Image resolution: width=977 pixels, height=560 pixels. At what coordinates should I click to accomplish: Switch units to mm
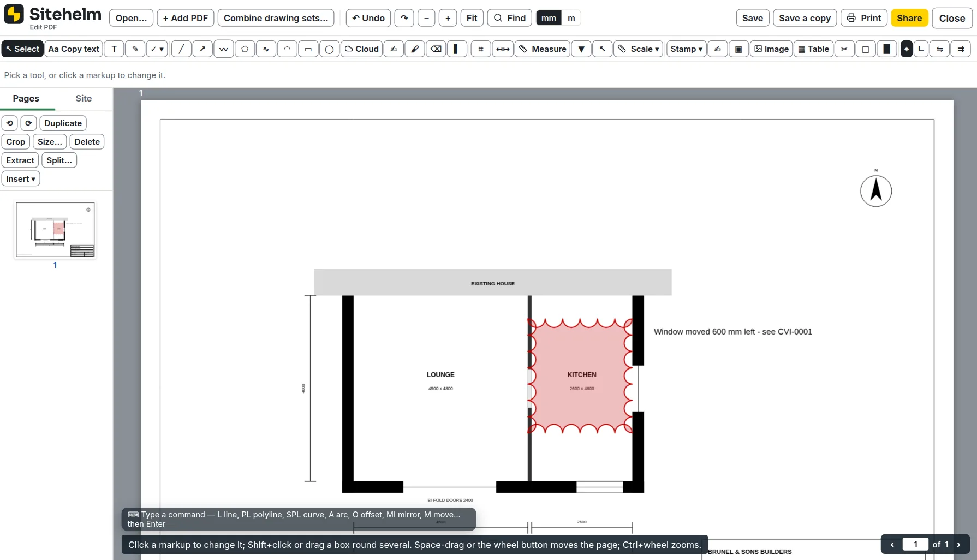coord(549,18)
